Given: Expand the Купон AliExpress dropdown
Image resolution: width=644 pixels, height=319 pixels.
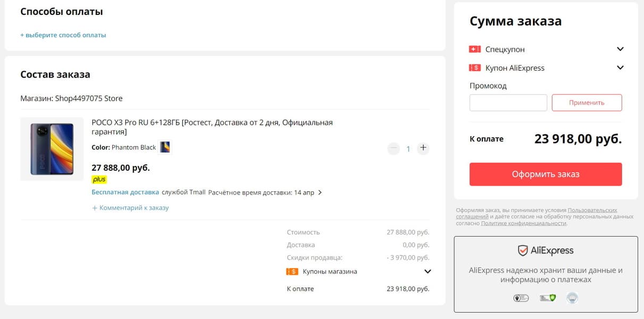Looking at the screenshot, I should tap(620, 68).
